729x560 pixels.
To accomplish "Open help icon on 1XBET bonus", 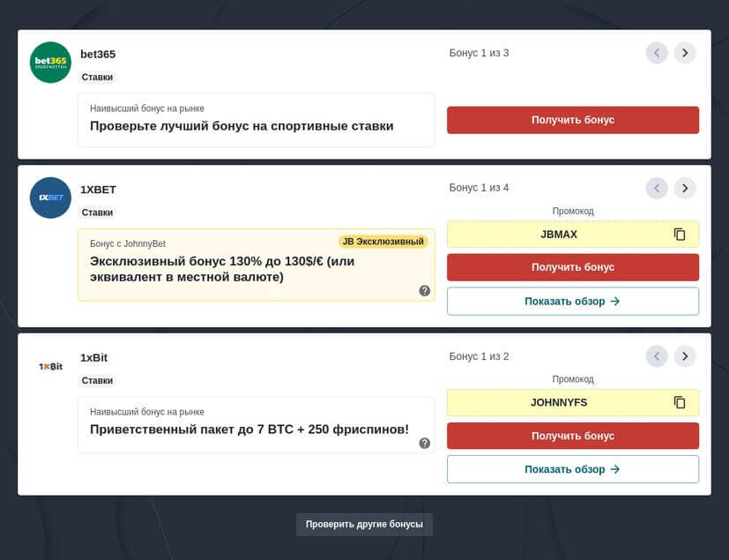I will tap(425, 291).
